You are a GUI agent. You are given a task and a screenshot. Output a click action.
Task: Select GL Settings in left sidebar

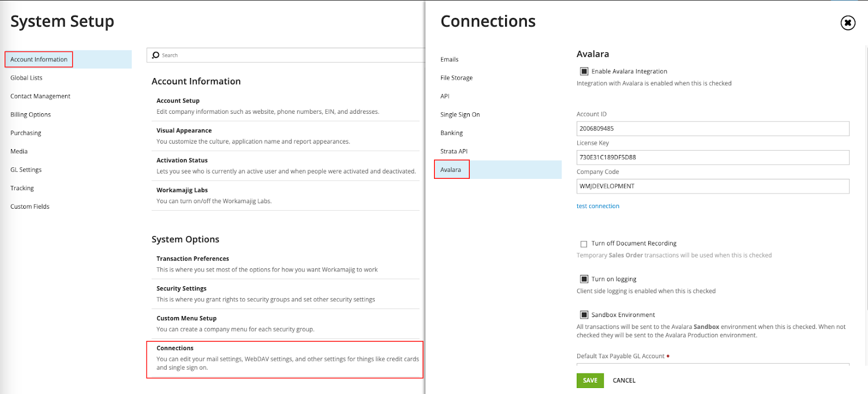tap(26, 170)
